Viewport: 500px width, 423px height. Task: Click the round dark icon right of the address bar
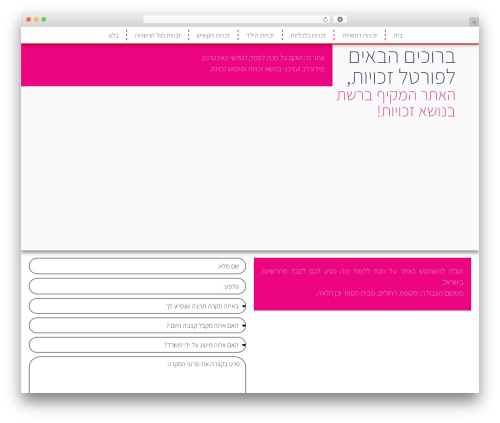(x=340, y=19)
